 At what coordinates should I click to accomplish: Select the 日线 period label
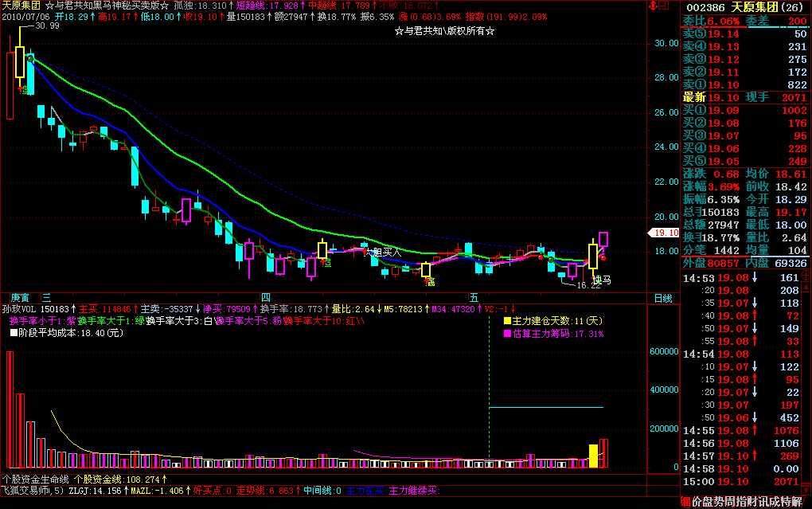662,298
